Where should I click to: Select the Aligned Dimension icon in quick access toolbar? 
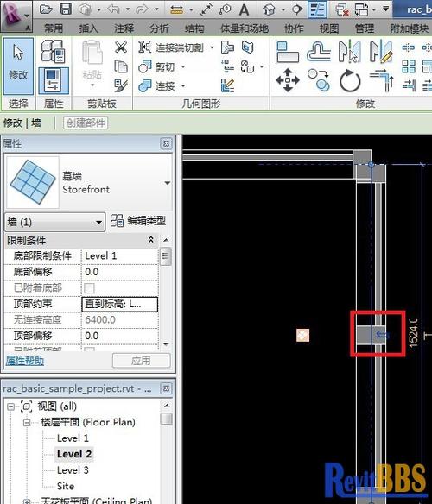(177, 9)
